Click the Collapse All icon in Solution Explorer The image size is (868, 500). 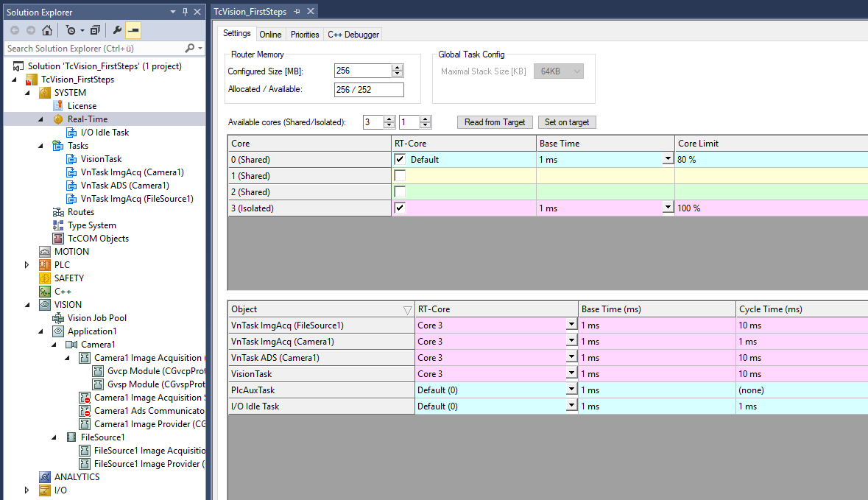click(95, 30)
